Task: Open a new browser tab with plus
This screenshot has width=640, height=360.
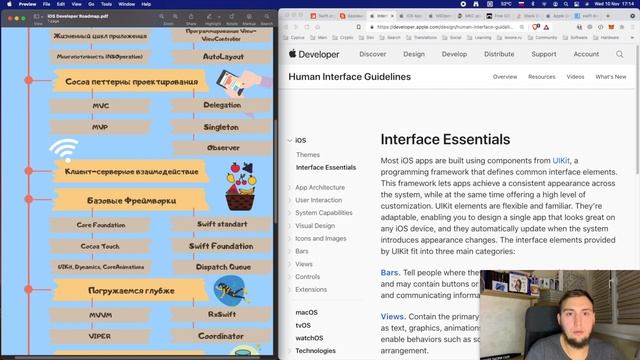Action: (x=608, y=16)
